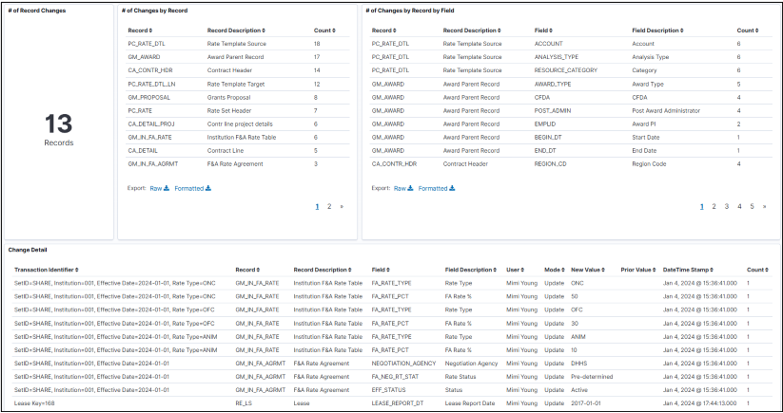Screen dimensions: 783x413
Task: Go to page 4 of Changes by Record by Field
Action: [740, 206]
